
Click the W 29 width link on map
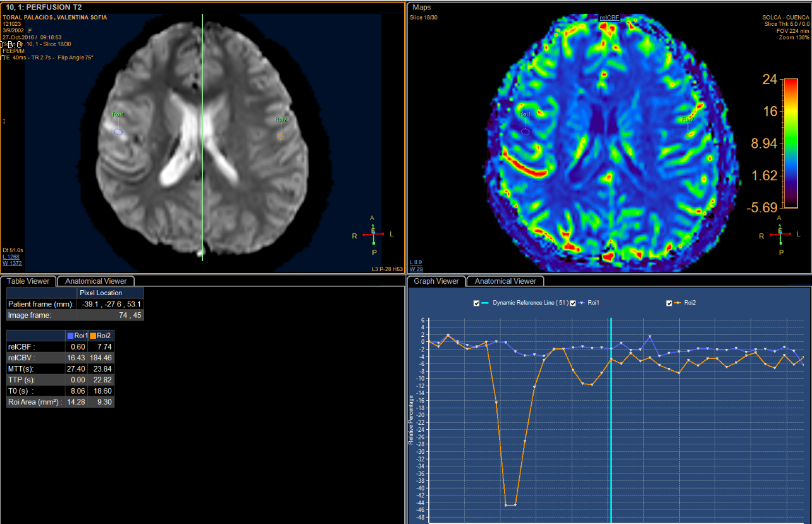(x=415, y=270)
